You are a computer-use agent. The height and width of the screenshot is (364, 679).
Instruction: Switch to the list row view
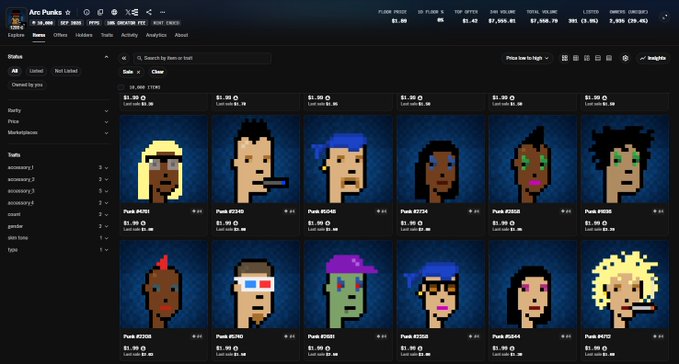click(598, 58)
